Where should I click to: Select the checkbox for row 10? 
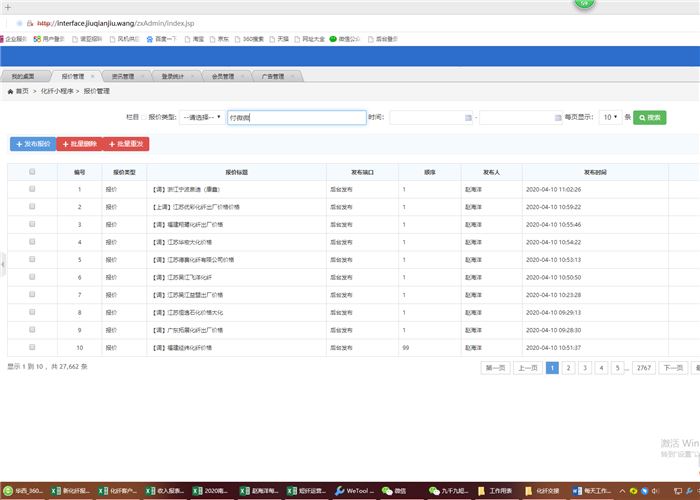[x=32, y=347]
